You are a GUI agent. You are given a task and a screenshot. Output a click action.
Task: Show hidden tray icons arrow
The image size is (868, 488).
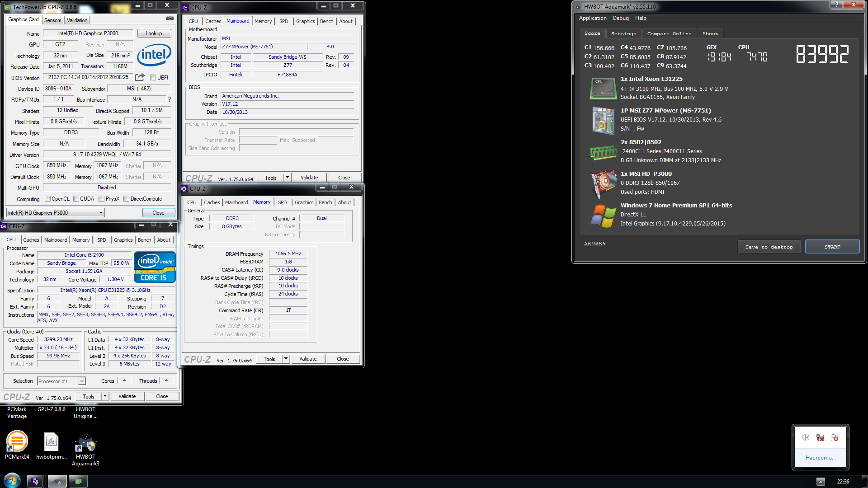[x=821, y=481]
